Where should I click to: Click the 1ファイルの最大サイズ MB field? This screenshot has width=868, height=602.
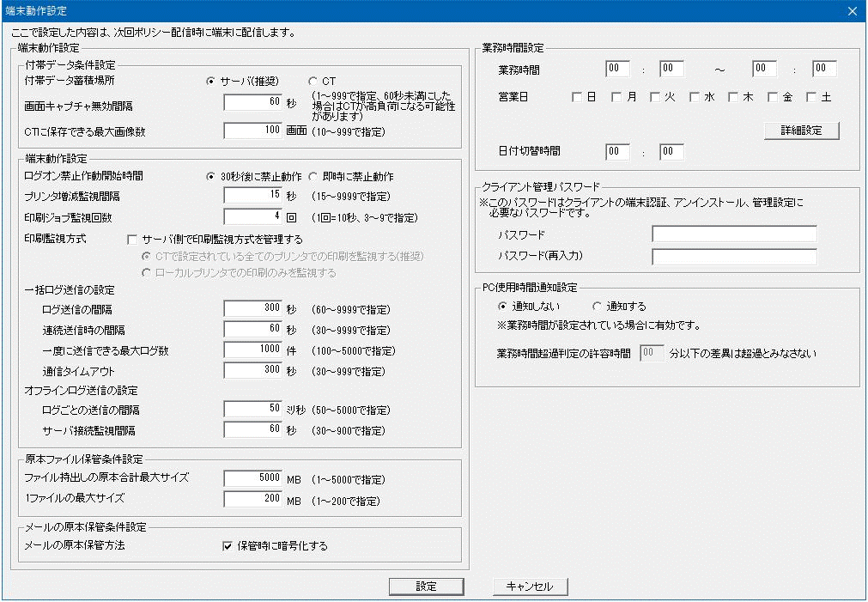(253, 499)
